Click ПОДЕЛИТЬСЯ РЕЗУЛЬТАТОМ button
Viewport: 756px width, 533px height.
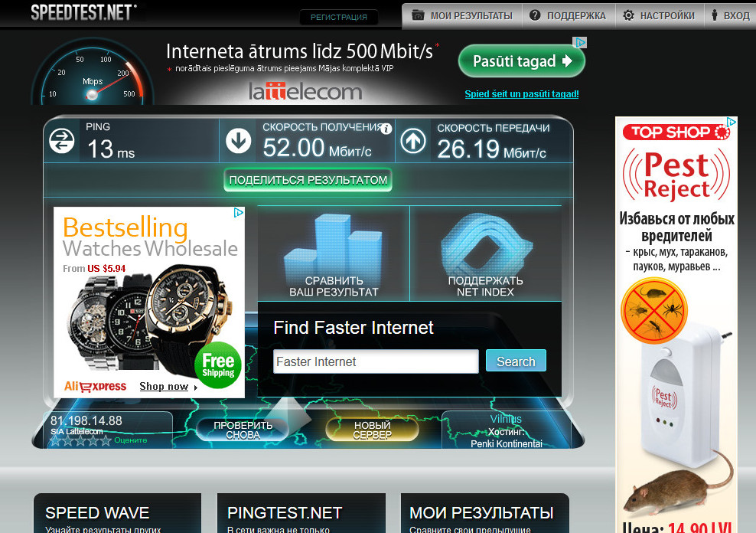click(x=308, y=180)
